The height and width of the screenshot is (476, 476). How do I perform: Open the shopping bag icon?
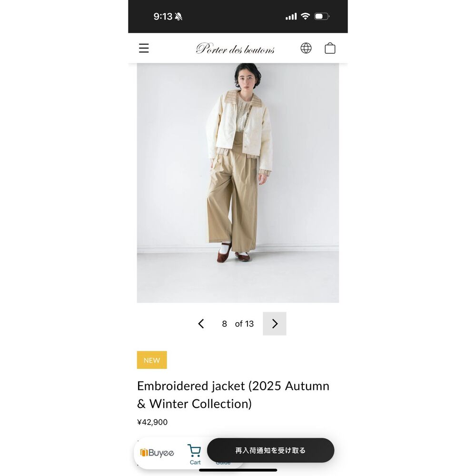point(330,48)
